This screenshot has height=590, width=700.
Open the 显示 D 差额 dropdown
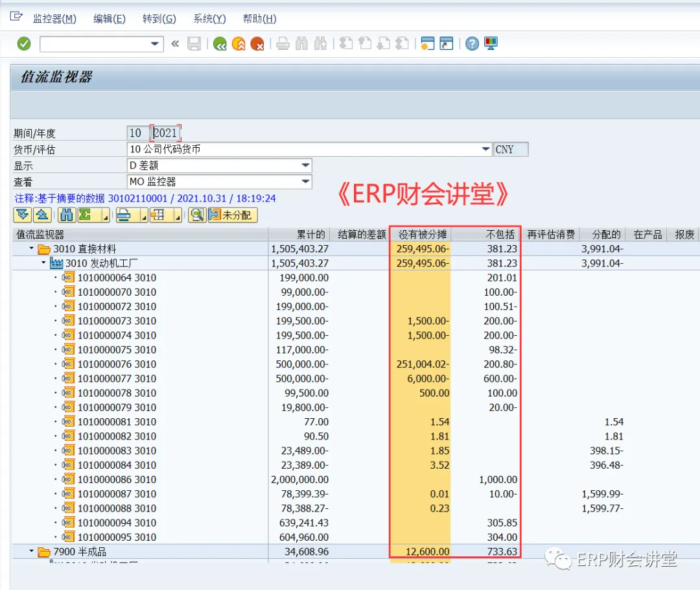coord(305,166)
